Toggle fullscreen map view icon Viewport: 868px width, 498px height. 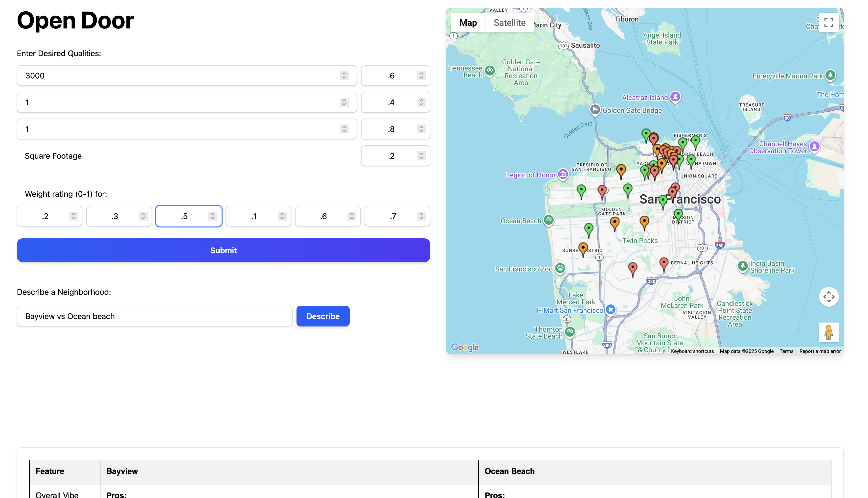coord(828,23)
